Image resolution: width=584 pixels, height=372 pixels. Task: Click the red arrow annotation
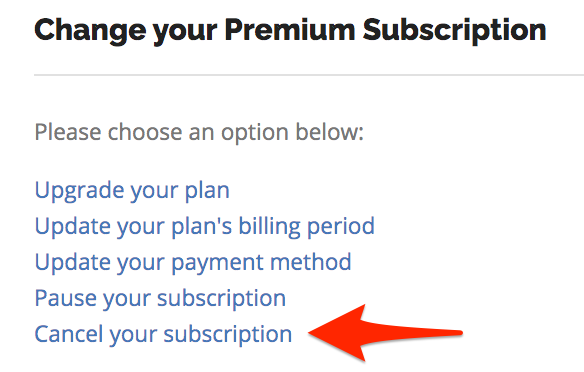pos(385,333)
